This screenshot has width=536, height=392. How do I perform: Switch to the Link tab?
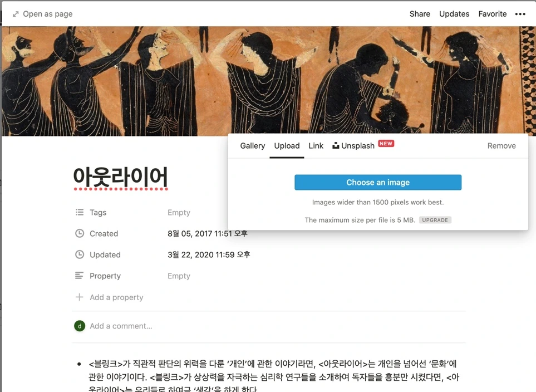(x=316, y=146)
